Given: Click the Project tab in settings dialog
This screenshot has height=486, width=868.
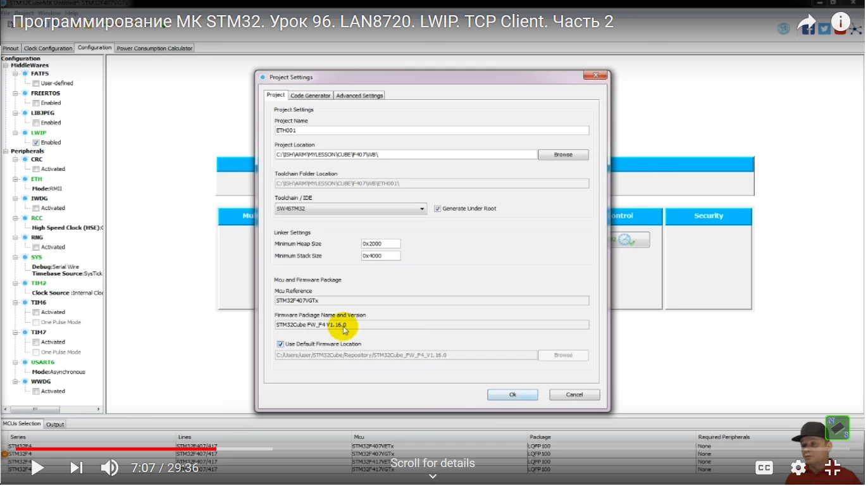Looking at the screenshot, I should pos(276,95).
